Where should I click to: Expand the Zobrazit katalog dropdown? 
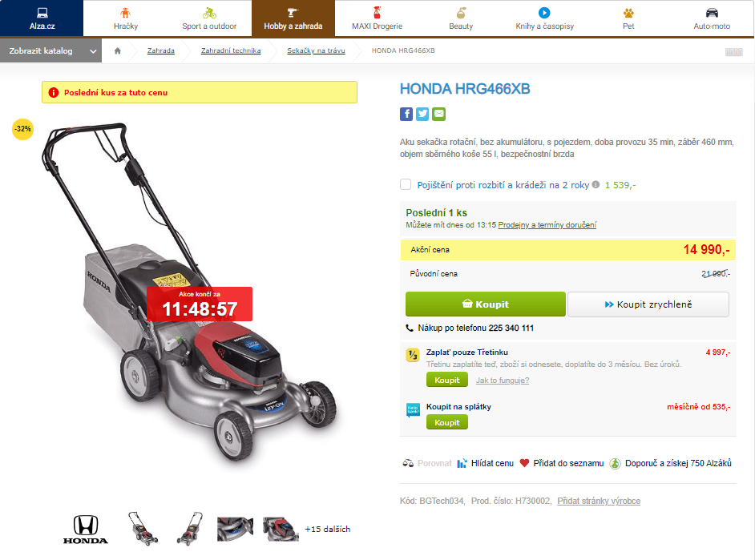pos(50,51)
